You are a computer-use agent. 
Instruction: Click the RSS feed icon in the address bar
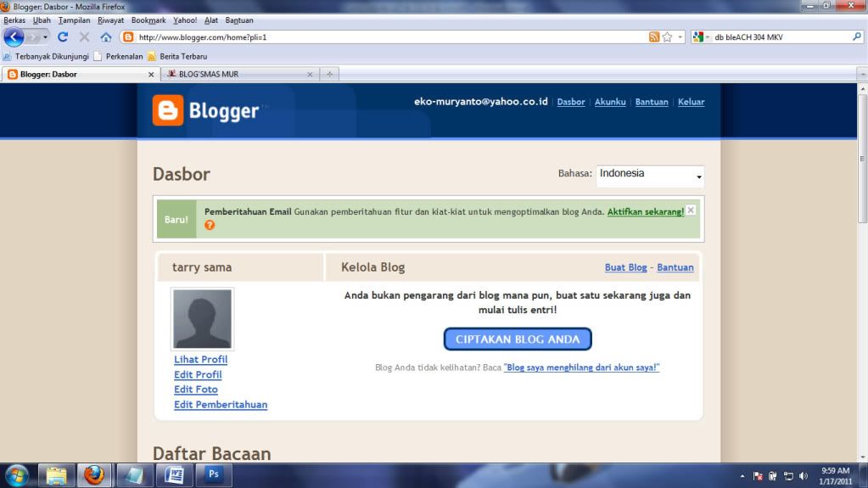[x=654, y=37]
